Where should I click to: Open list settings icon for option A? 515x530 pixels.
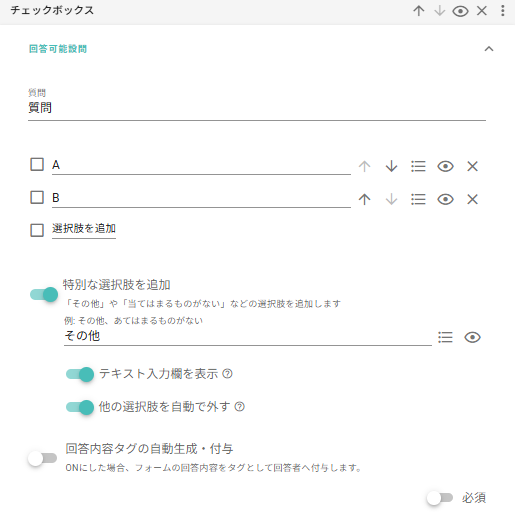418,166
